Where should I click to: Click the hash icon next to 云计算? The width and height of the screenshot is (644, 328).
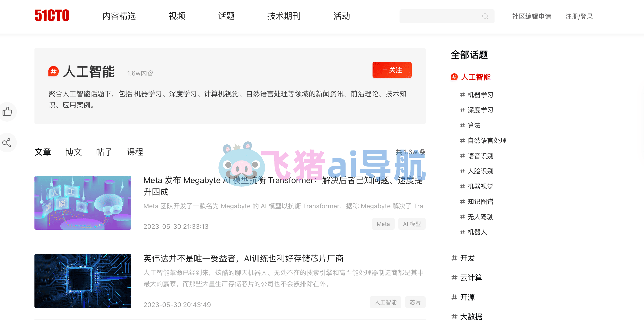454,277
